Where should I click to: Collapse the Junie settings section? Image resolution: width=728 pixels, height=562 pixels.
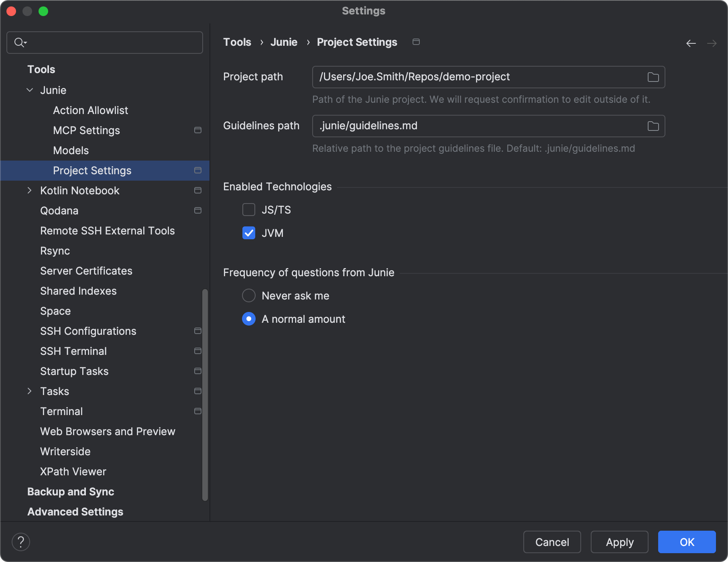(29, 90)
